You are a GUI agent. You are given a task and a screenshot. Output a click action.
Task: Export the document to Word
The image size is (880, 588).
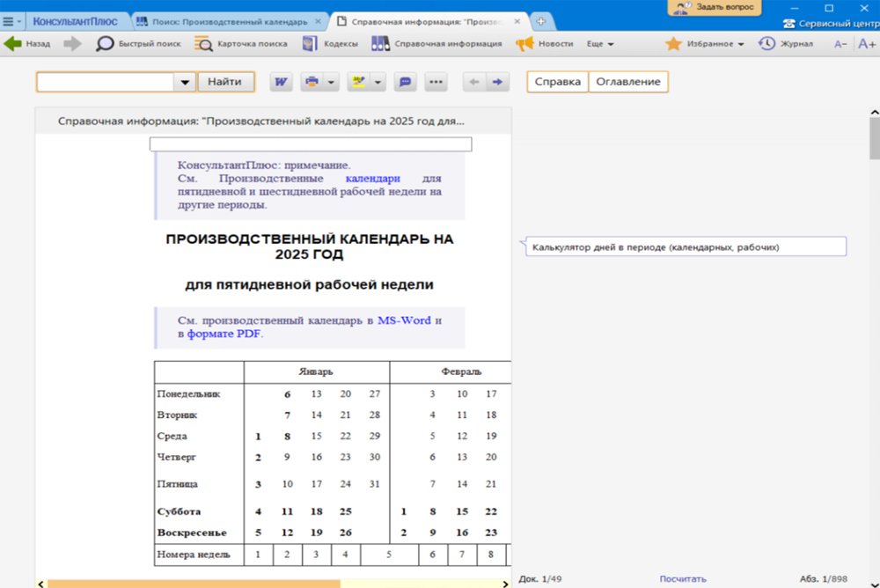pos(280,81)
